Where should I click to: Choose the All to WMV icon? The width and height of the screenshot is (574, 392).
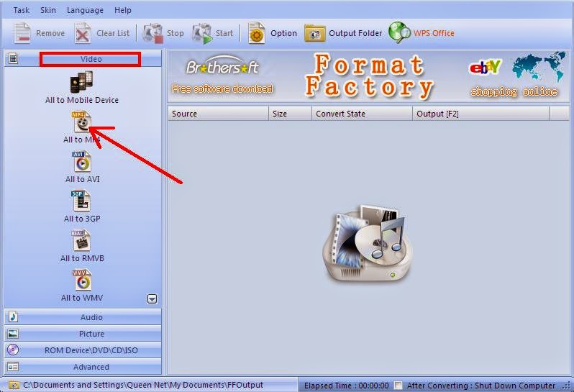tap(81, 280)
